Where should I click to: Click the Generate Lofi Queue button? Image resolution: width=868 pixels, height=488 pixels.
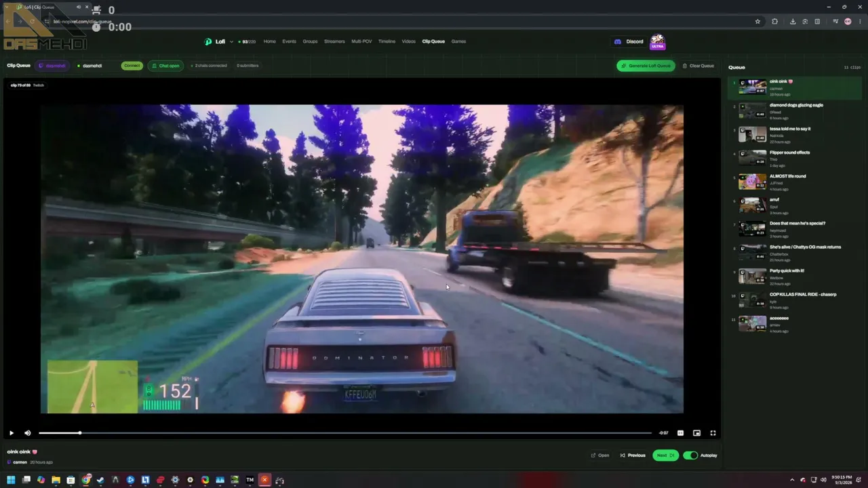tap(646, 66)
